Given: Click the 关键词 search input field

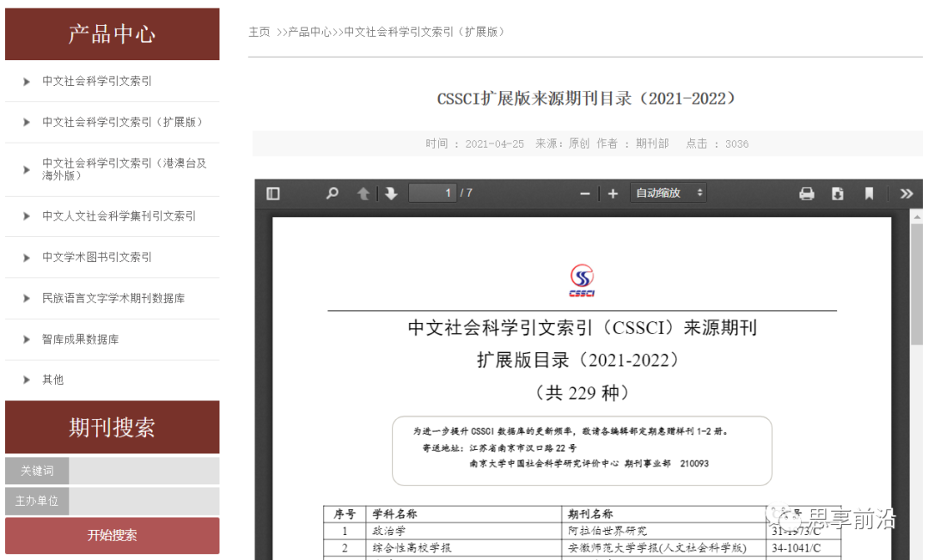Looking at the screenshot, I should click(143, 471).
